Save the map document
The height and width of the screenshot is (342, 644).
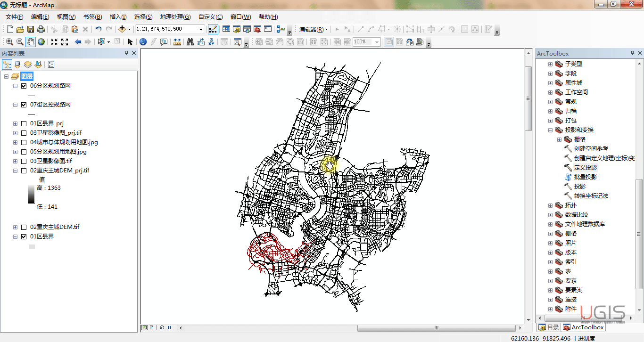31,29
